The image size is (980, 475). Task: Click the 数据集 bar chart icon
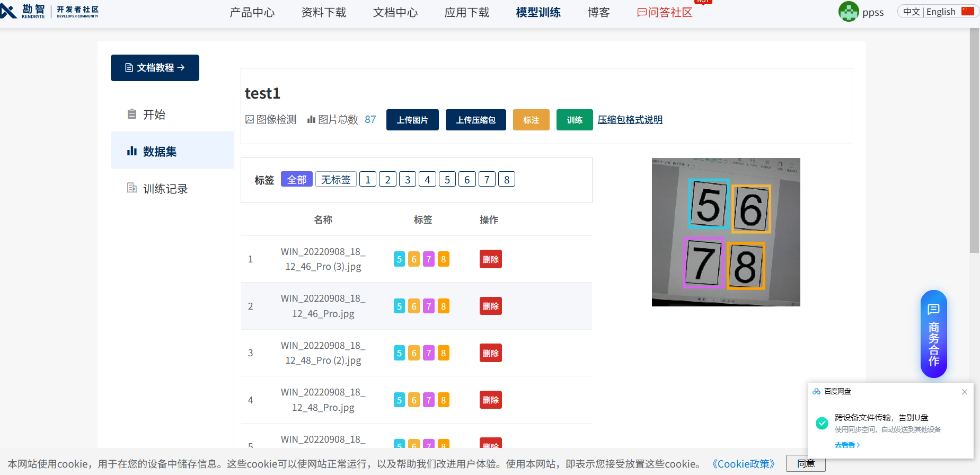pos(132,151)
